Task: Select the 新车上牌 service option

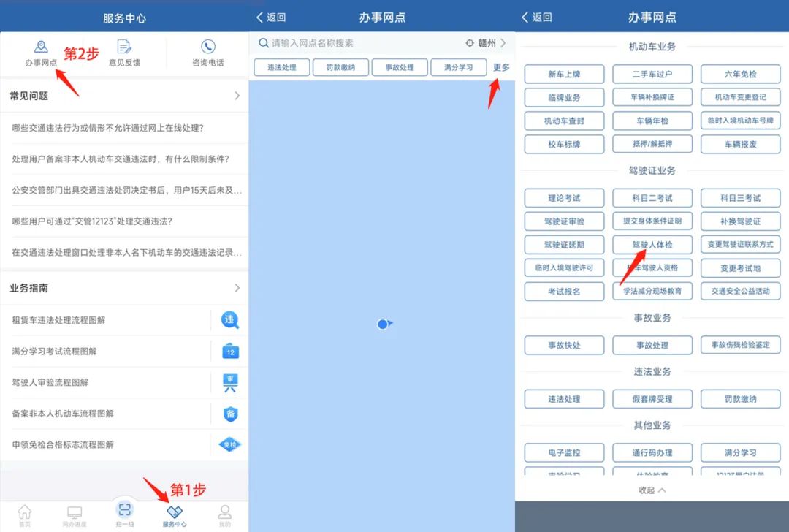Action: 564,74
